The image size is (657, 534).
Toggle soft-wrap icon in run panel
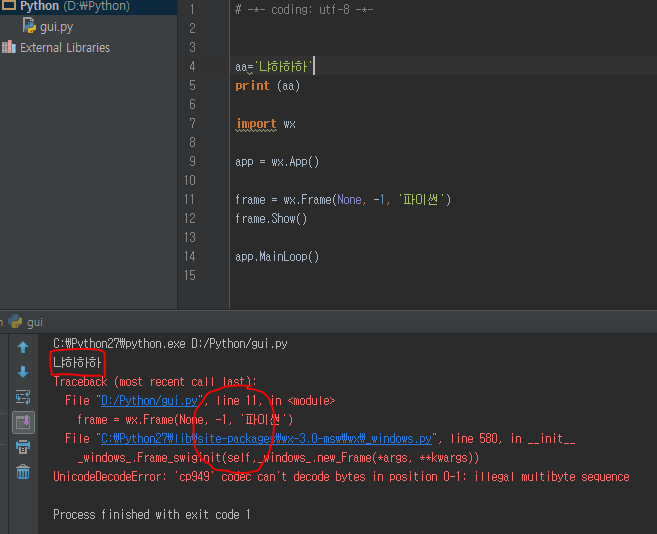[23, 397]
